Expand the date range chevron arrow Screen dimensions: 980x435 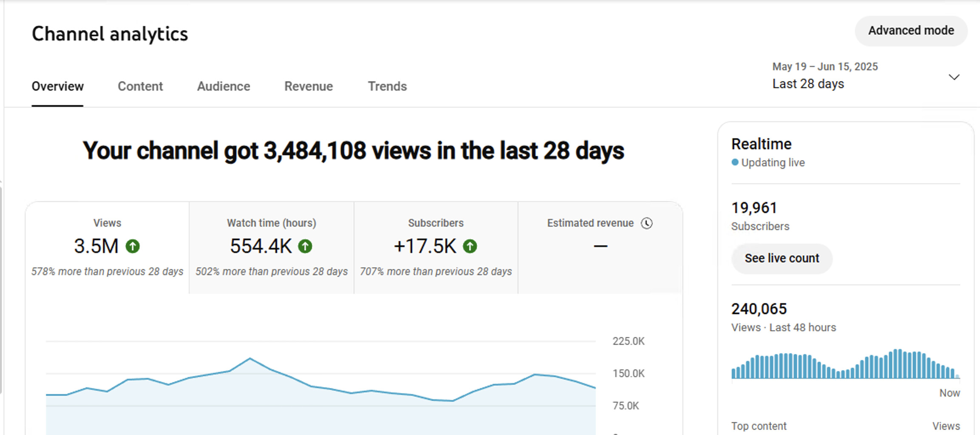pyautogui.click(x=954, y=77)
